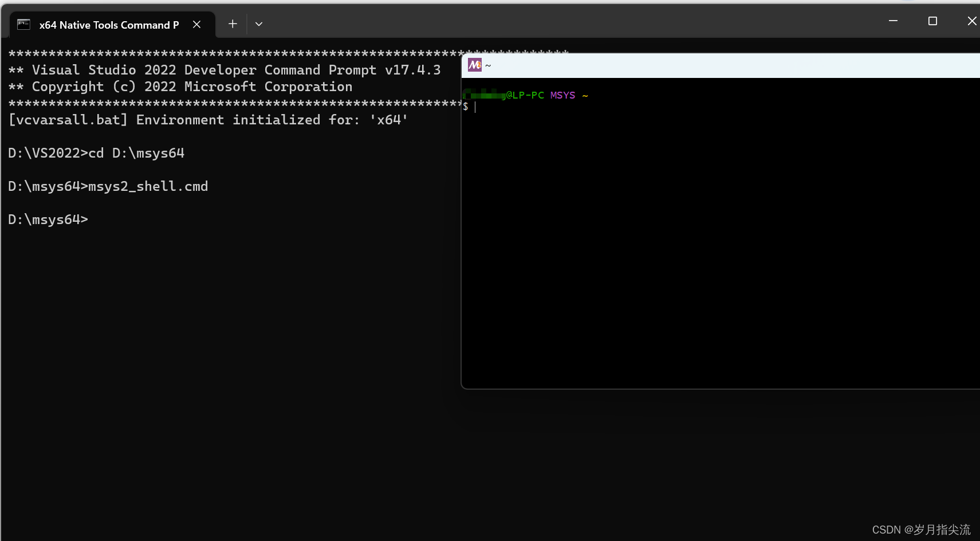Click the D:\msys64> empty prompt line

[48, 219]
